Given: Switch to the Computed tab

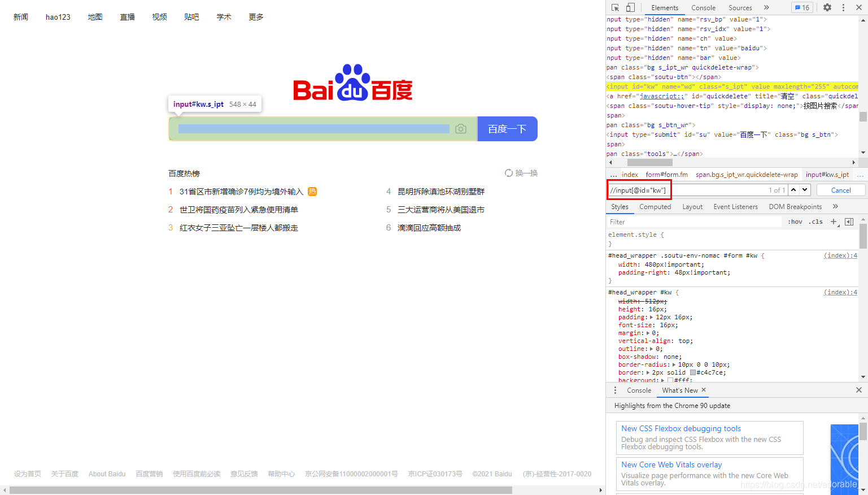Looking at the screenshot, I should (x=655, y=206).
